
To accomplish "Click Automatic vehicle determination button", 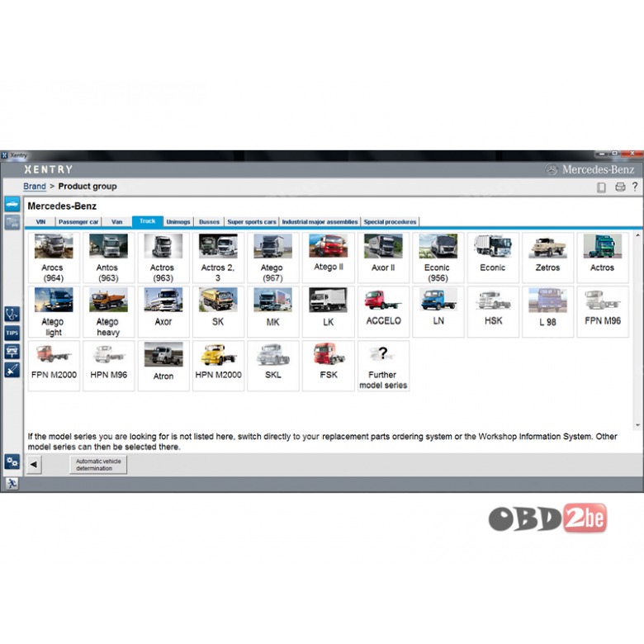I will coord(98,465).
